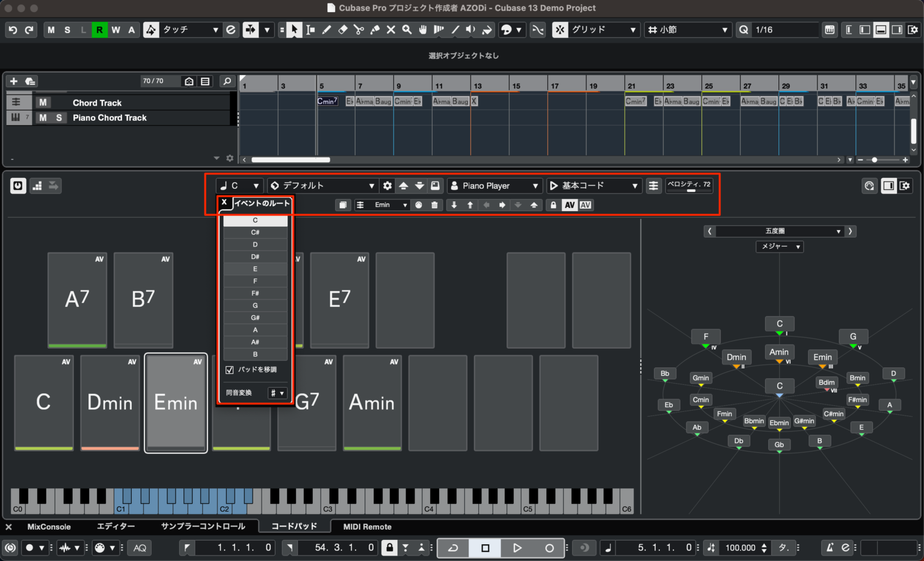Viewport: 924px width, 561px height.
Task: Enable the パッドを移調 checkbox
Action: [x=229, y=369]
